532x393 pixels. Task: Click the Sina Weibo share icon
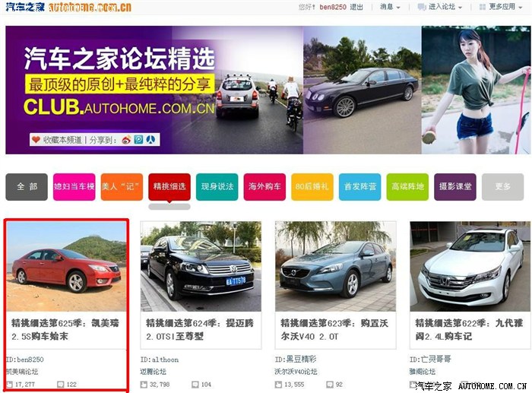click(x=126, y=140)
